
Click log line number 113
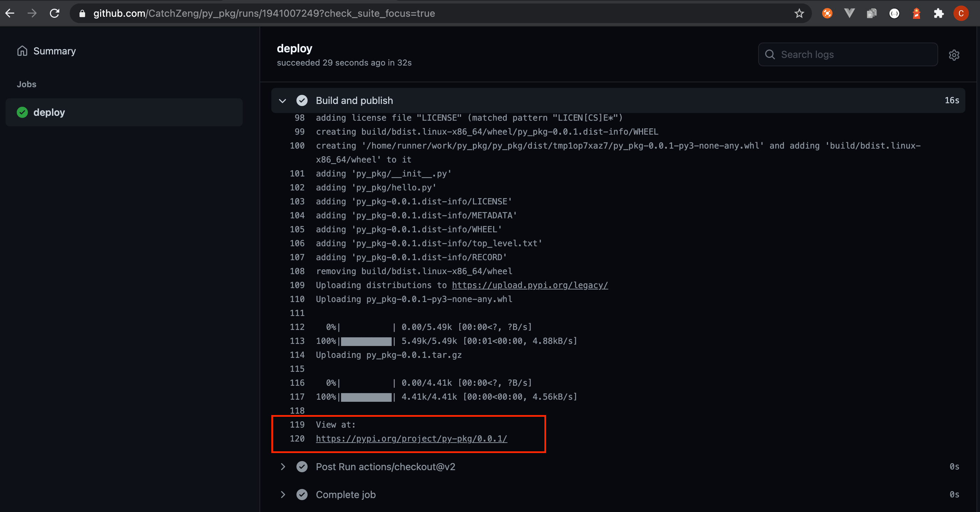[x=297, y=341]
